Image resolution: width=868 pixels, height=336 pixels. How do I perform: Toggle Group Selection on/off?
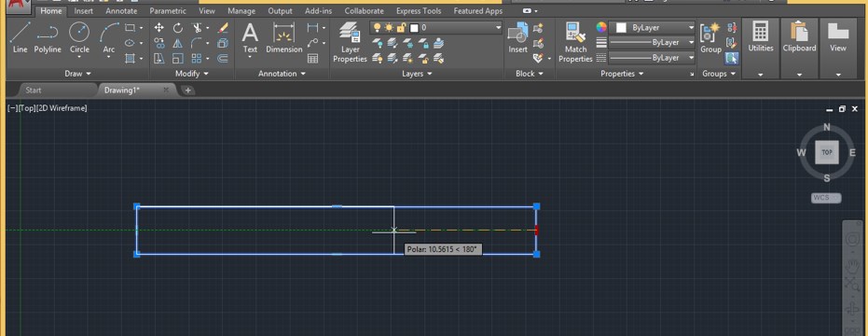pyautogui.click(x=732, y=58)
